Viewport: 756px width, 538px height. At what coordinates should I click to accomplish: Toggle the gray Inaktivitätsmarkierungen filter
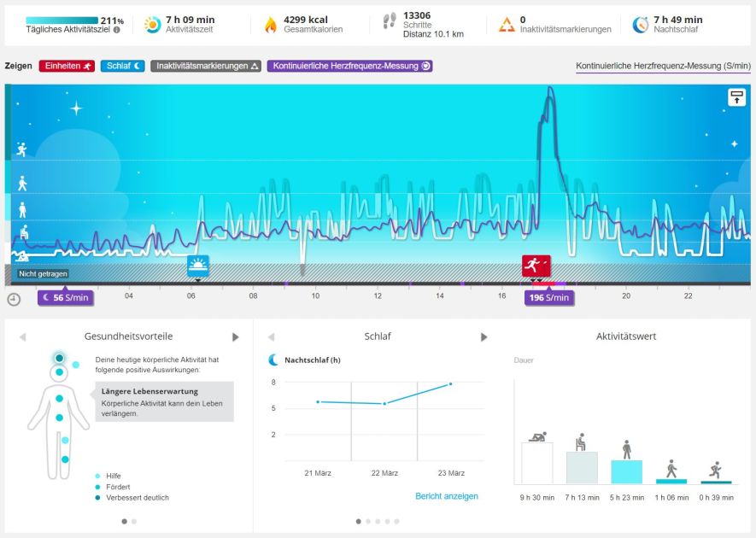(206, 66)
